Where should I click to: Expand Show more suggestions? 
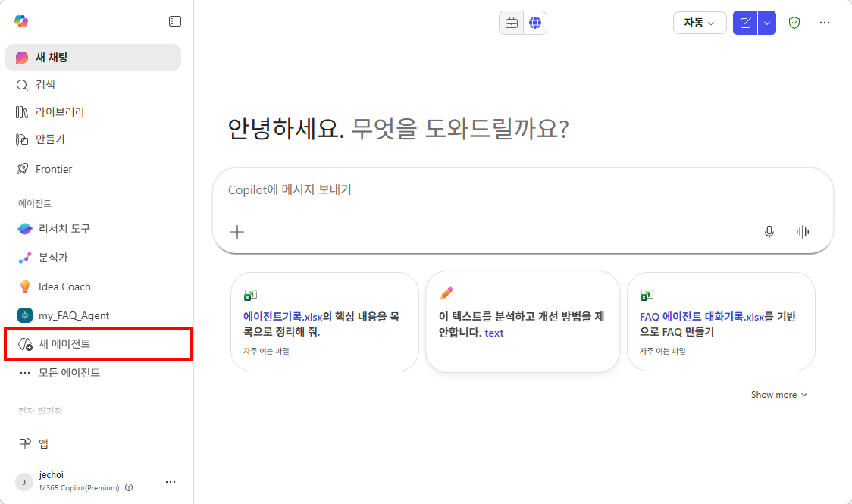[779, 395]
